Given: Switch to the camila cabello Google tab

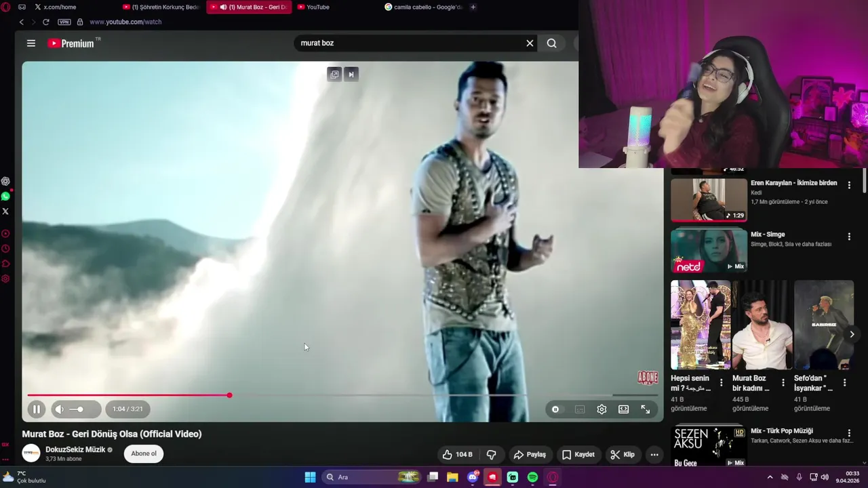Looking at the screenshot, I should coord(423,7).
